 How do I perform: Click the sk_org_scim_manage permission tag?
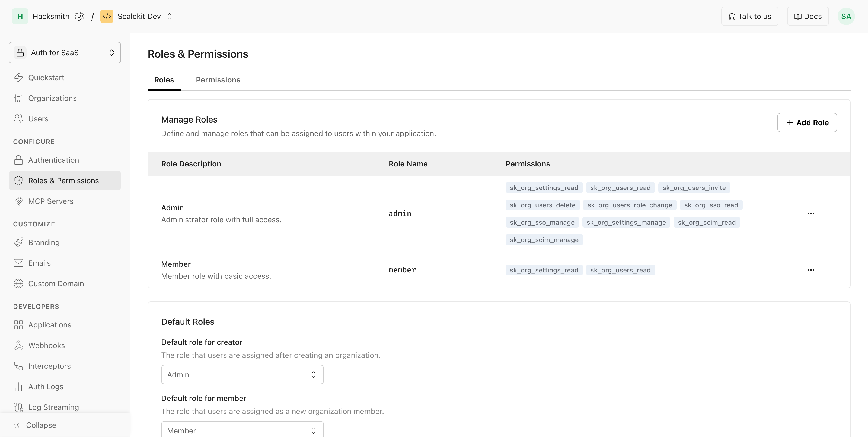[x=544, y=240]
